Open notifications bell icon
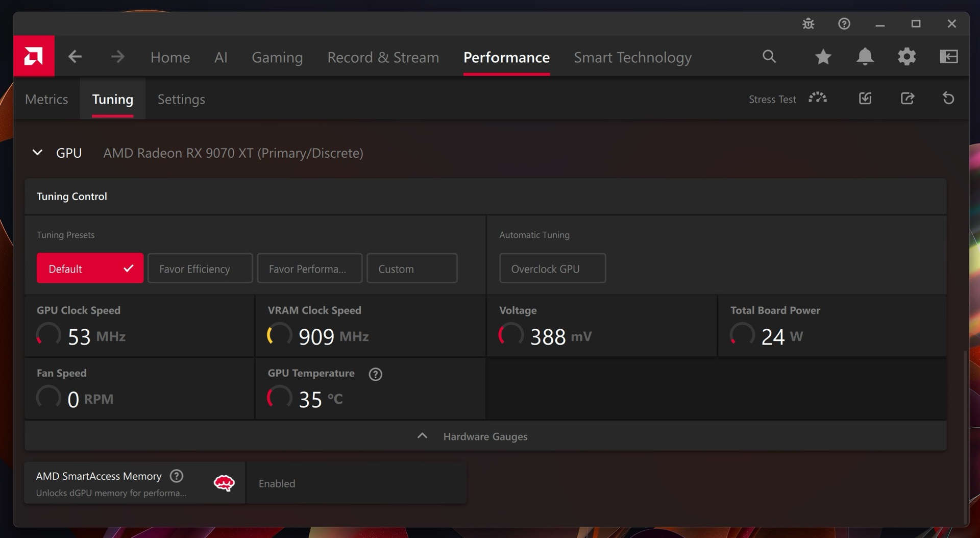 click(x=865, y=56)
